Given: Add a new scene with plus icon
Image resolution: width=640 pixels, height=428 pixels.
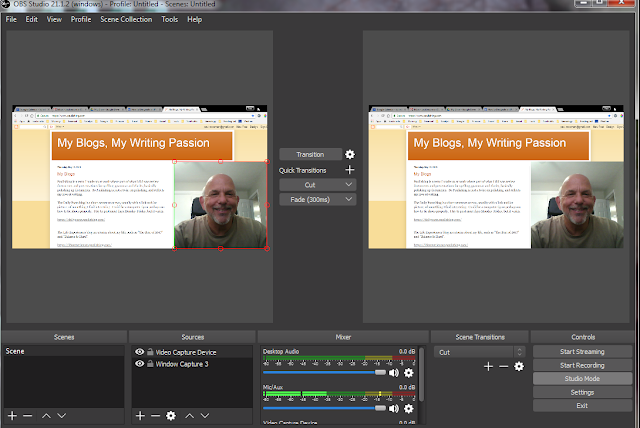Looking at the screenshot, I should [12, 415].
